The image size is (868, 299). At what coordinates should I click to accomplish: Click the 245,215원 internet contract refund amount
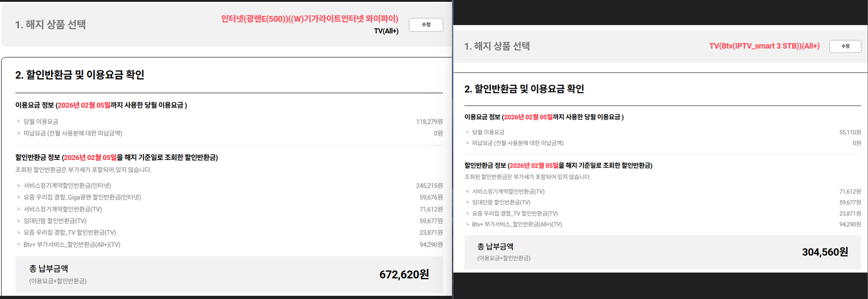click(429, 186)
